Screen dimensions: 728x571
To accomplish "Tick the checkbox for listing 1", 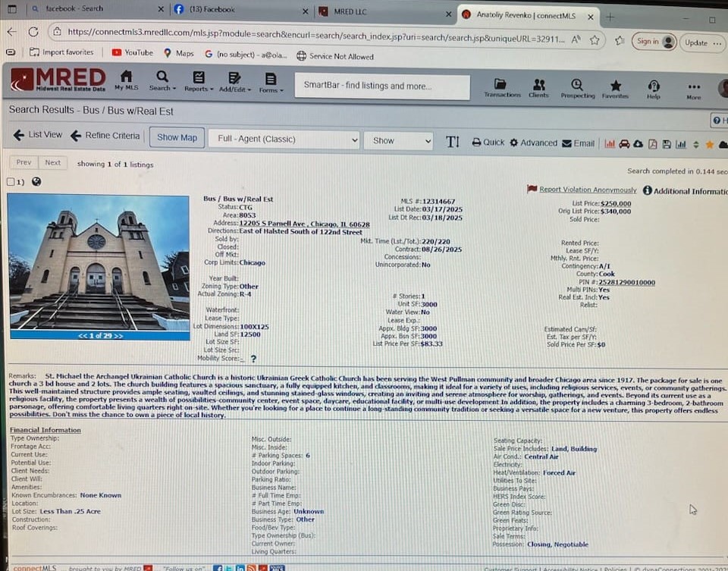I will click(11, 182).
